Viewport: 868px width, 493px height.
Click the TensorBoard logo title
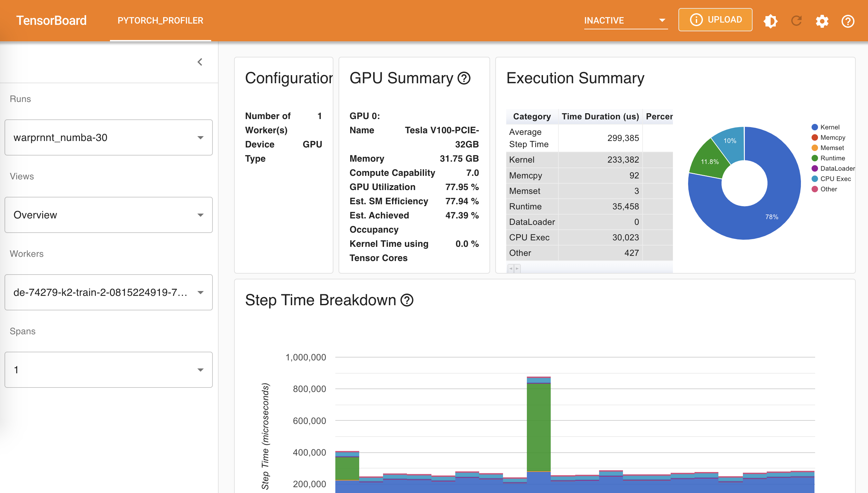coord(51,20)
